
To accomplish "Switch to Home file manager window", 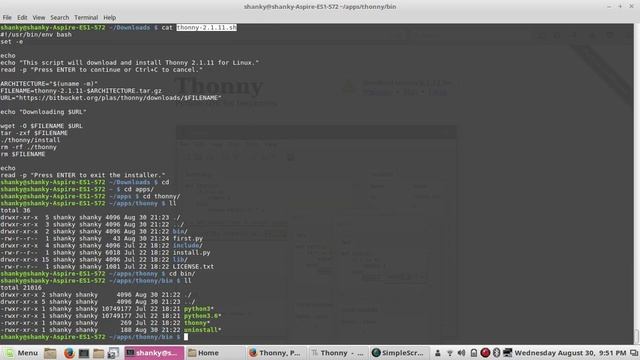I will pyautogui.click(x=215, y=353).
